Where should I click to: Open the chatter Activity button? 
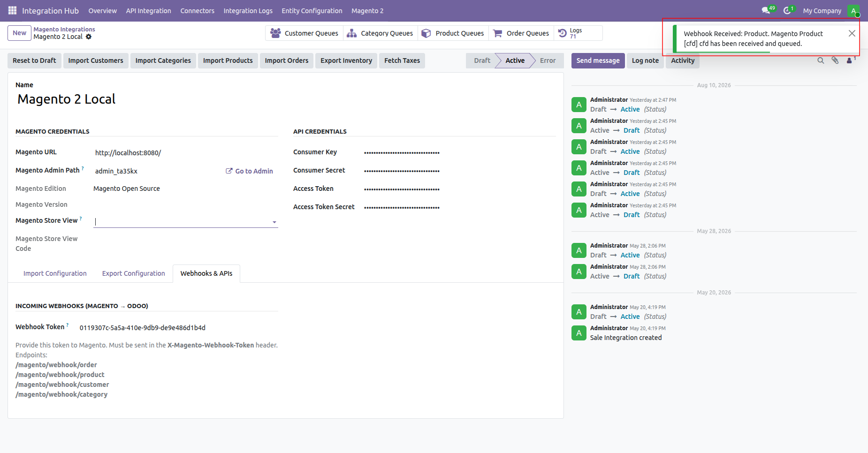[x=683, y=60]
